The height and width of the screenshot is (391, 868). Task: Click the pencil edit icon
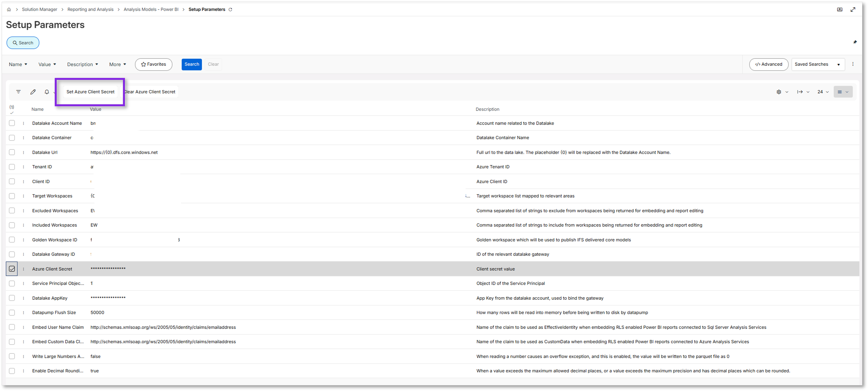pyautogui.click(x=33, y=92)
